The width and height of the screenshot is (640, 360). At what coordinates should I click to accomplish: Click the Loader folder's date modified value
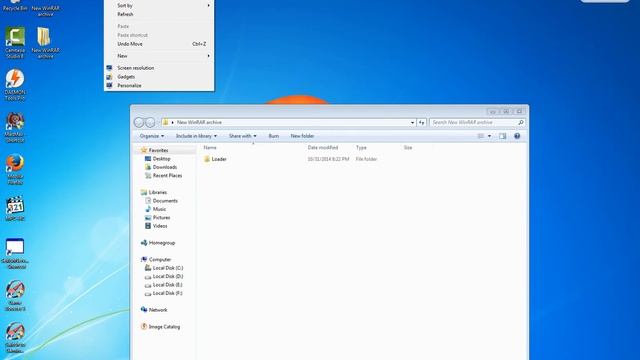click(x=328, y=159)
